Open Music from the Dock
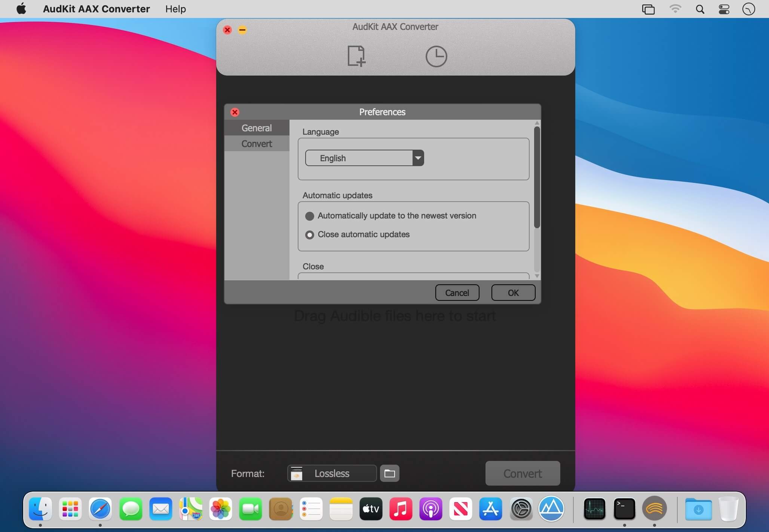 [401, 508]
